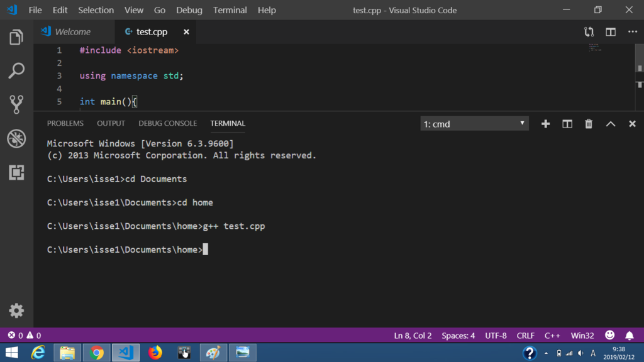Open the Extensions view
Viewport: 644px width, 362px height.
coord(16,172)
